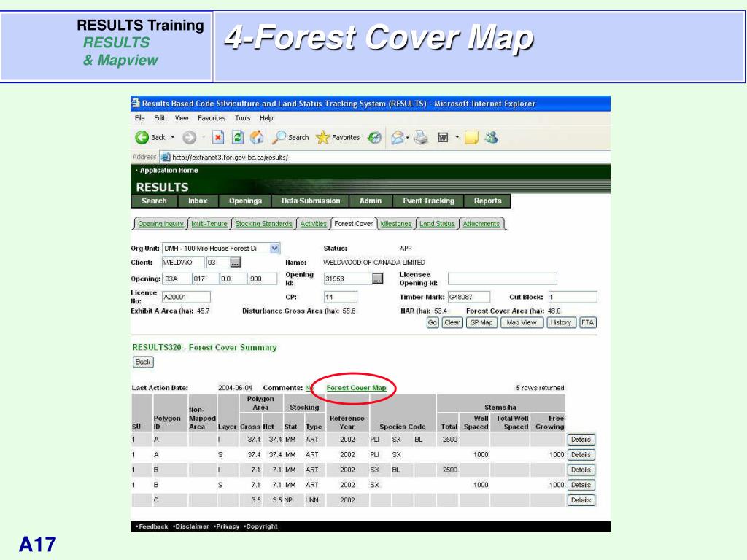The width and height of the screenshot is (747, 560).
Task: Open the File menu
Action: [139, 118]
